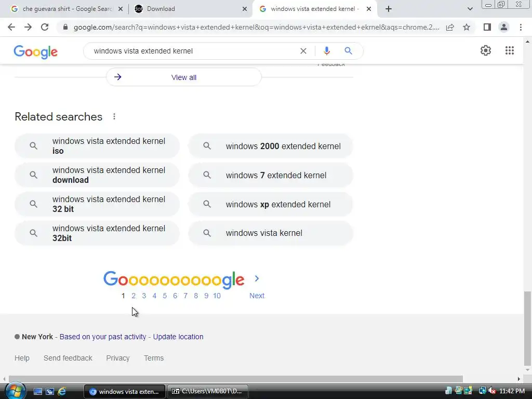Go to results page 5
Viewport: 532px width, 399px height.
(x=165, y=296)
